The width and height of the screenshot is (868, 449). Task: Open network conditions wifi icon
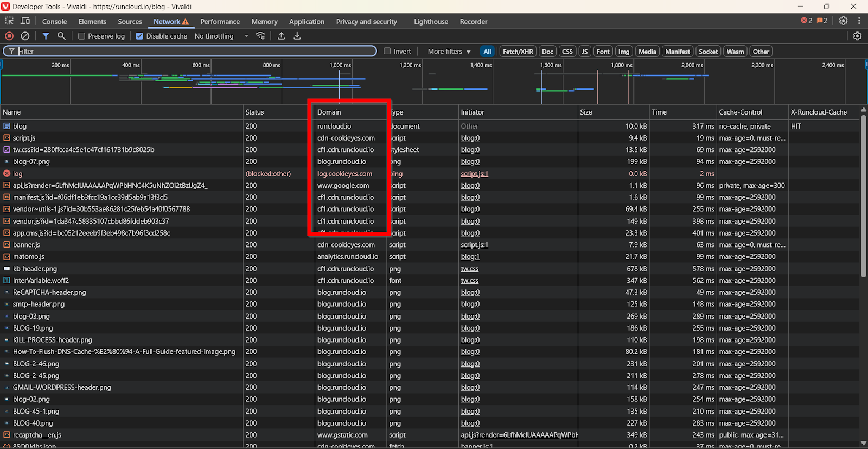point(260,36)
